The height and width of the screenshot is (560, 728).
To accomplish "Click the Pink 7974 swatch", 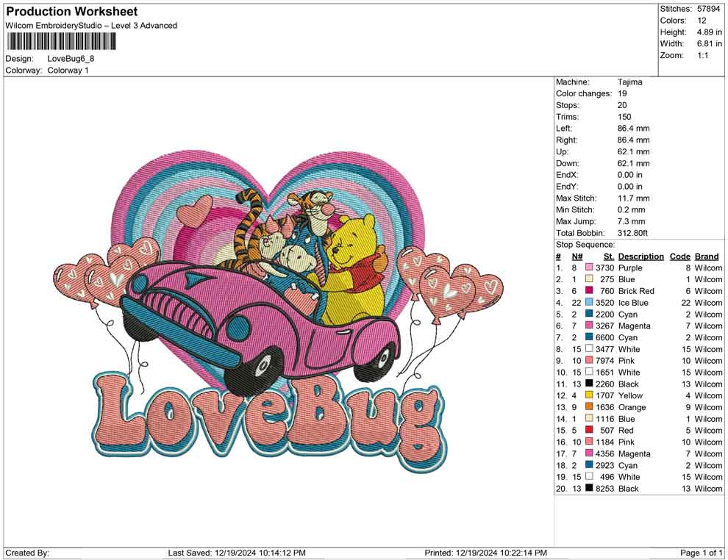I will point(589,360).
